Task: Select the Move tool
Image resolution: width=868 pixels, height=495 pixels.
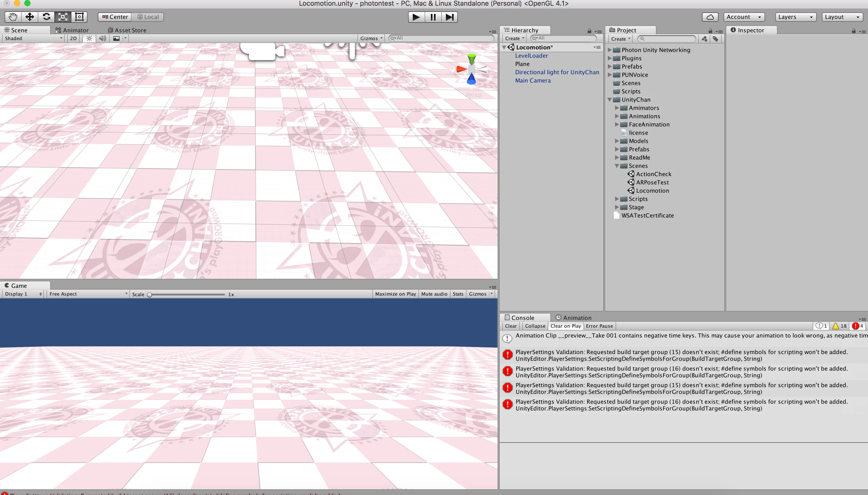Action: pyautogui.click(x=29, y=17)
